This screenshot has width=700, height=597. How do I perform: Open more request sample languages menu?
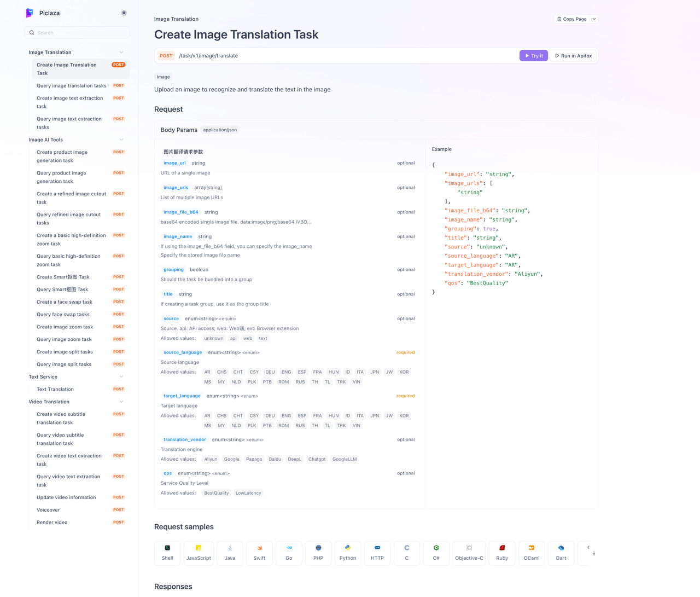(x=594, y=553)
